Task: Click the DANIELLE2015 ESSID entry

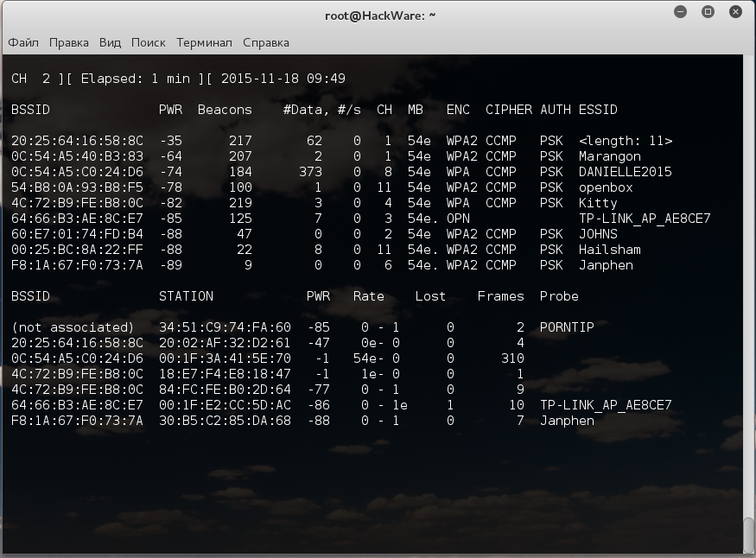Action: 625,172
